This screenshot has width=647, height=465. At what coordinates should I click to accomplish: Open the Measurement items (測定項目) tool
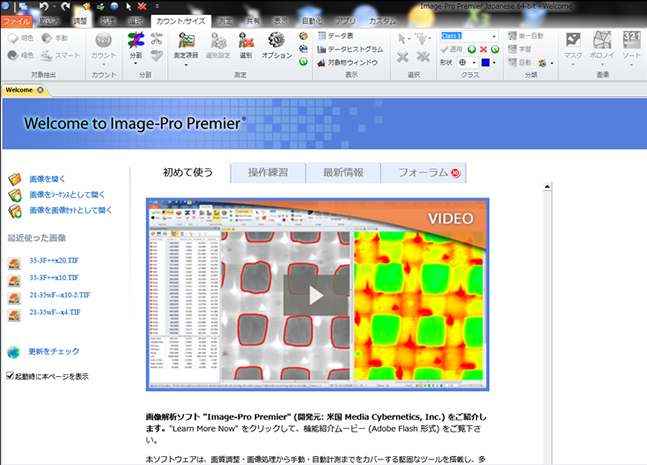pyautogui.click(x=186, y=40)
